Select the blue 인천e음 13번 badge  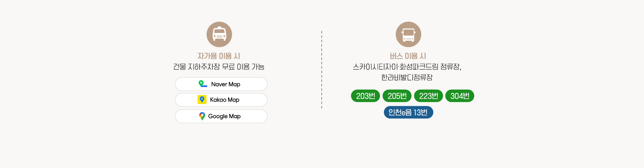point(408,112)
